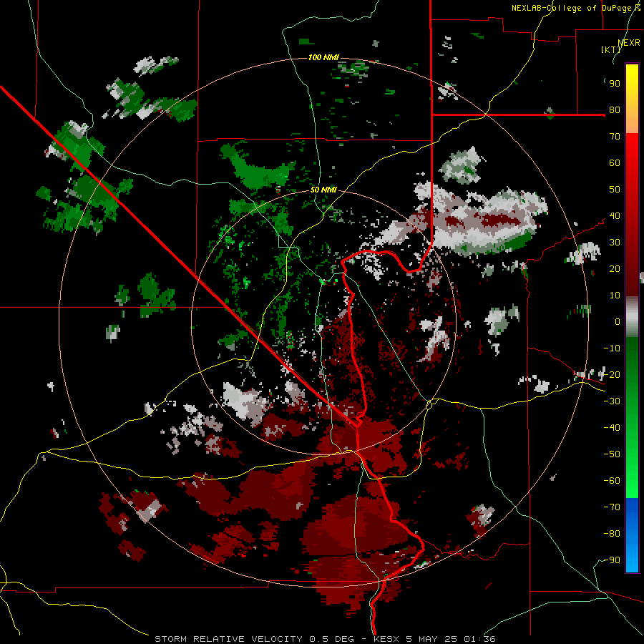The image size is (644, 644).
Task: Click the -70 scale value
Action: click(612, 507)
